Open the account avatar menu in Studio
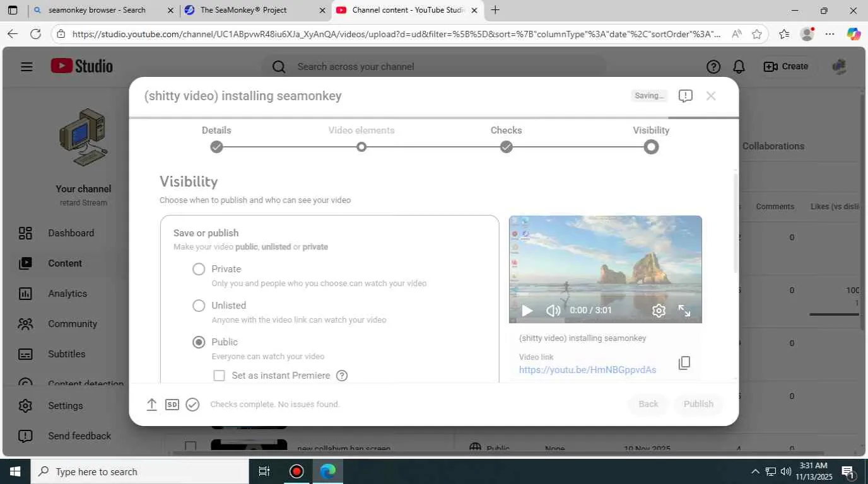The width and height of the screenshot is (868, 484). click(x=839, y=67)
